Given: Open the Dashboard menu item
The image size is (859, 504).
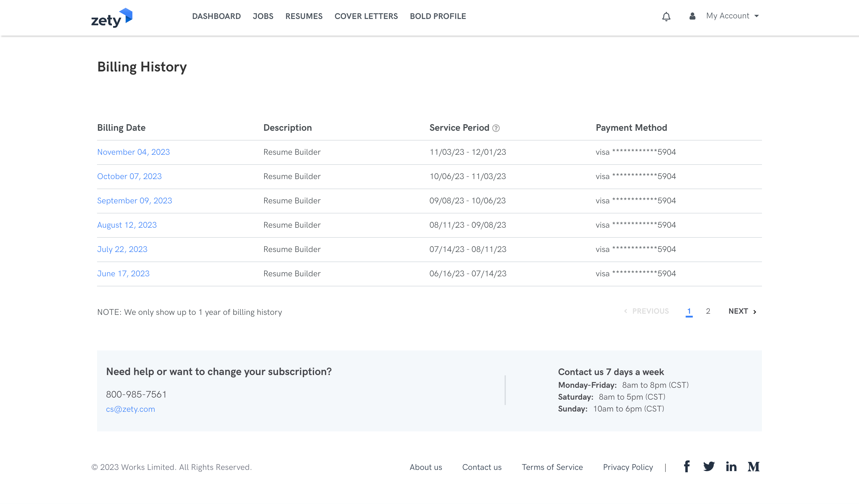Looking at the screenshot, I should pos(216,16).
